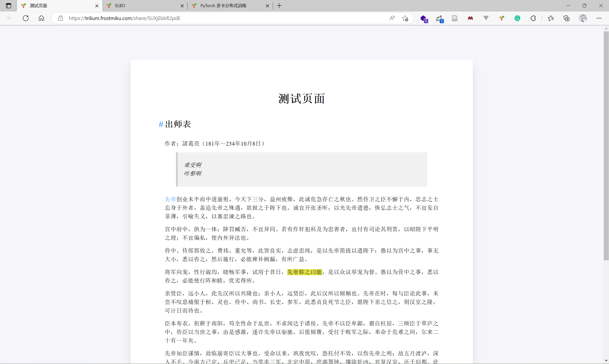Go to the browser home page

coord(41,18)
